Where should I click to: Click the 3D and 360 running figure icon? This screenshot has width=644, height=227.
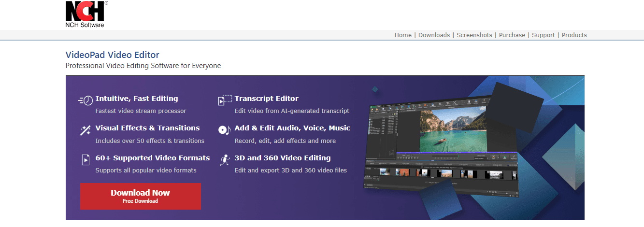224,160
